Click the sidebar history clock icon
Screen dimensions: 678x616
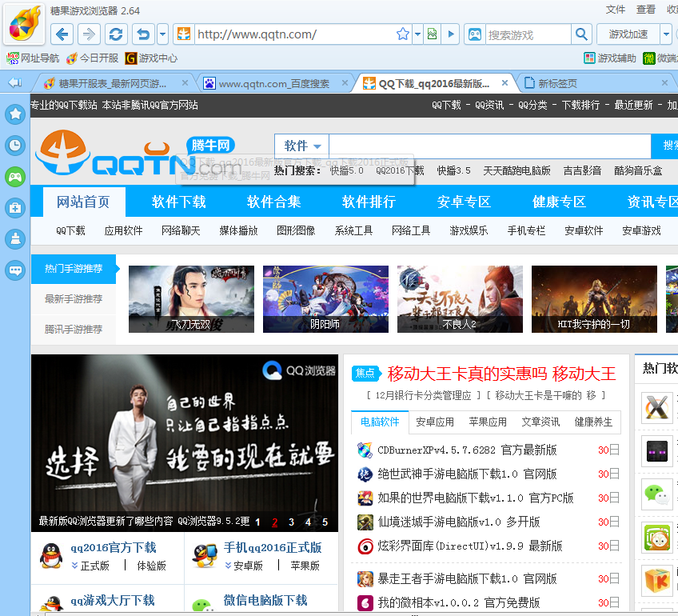pyautogui.click(x=15, y=146)
